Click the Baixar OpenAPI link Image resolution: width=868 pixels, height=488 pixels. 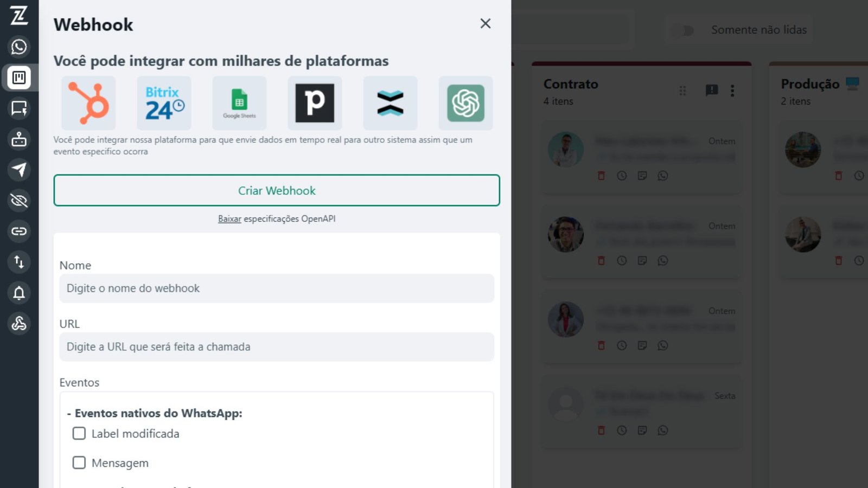(229, 219)
